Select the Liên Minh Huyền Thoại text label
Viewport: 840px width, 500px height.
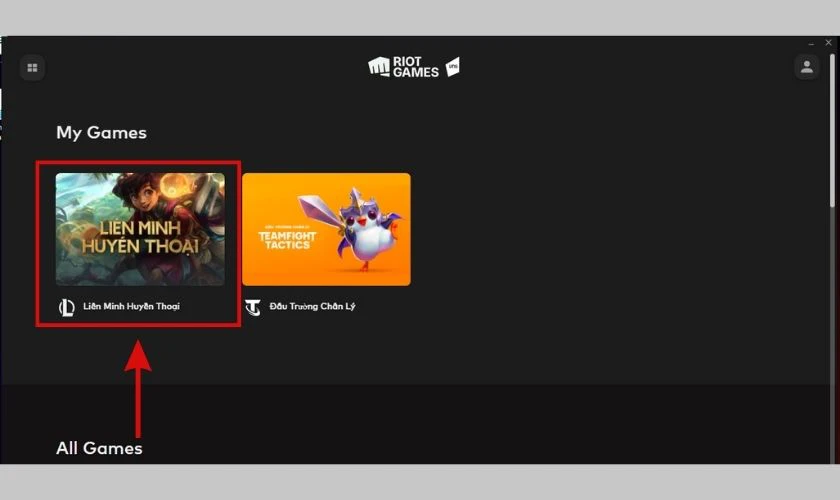coord(132,306)
